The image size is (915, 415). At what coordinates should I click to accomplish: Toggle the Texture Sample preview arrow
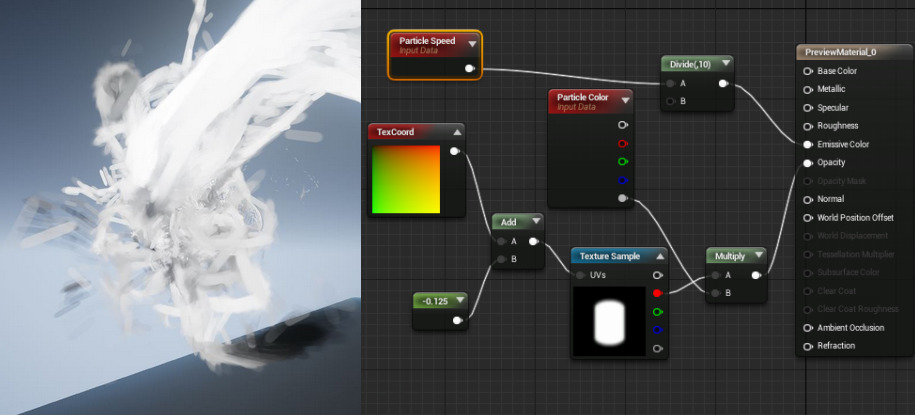[x=659, y=256]
